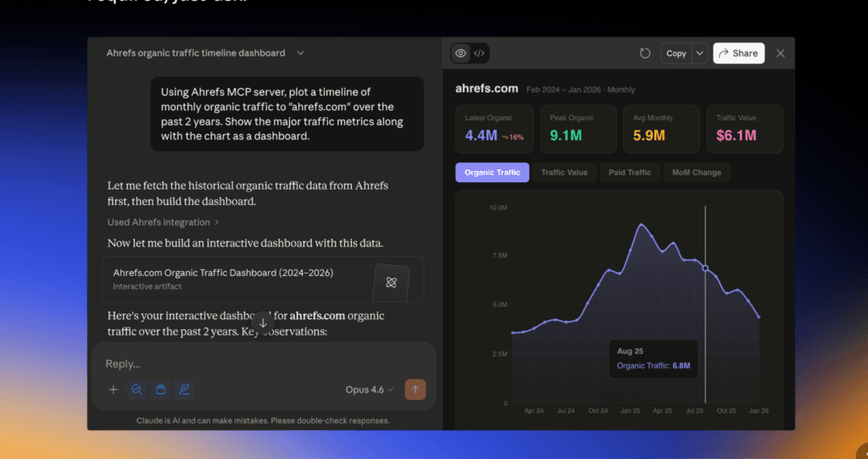Close the artifact panel

click(781, 53)
